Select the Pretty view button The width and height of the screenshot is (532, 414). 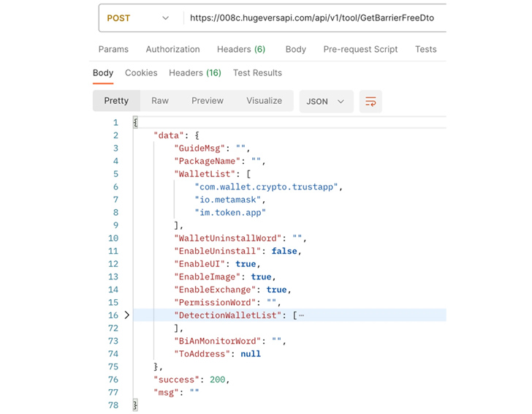(116, 101)
